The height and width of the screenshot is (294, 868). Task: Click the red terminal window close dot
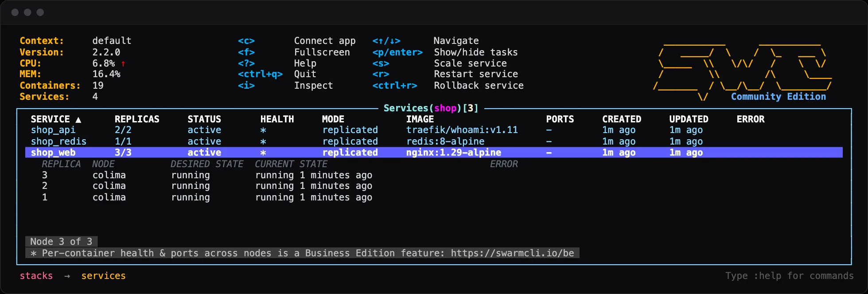[x=15, y=12]
